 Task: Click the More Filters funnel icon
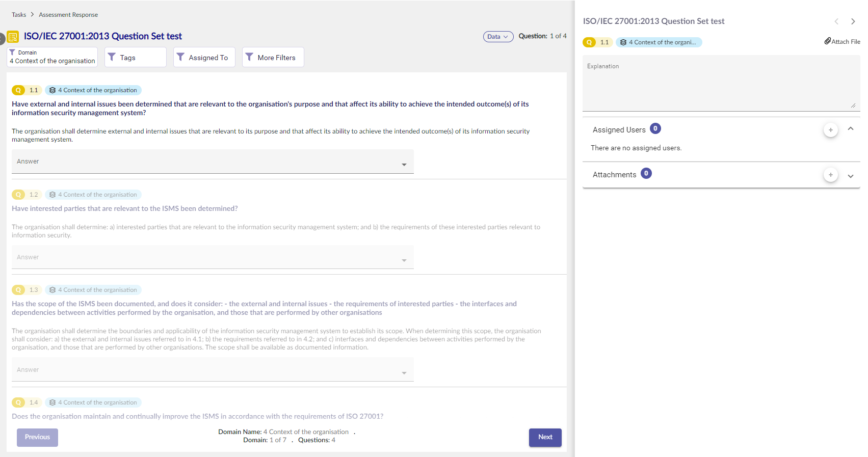(x=249, y=57)
